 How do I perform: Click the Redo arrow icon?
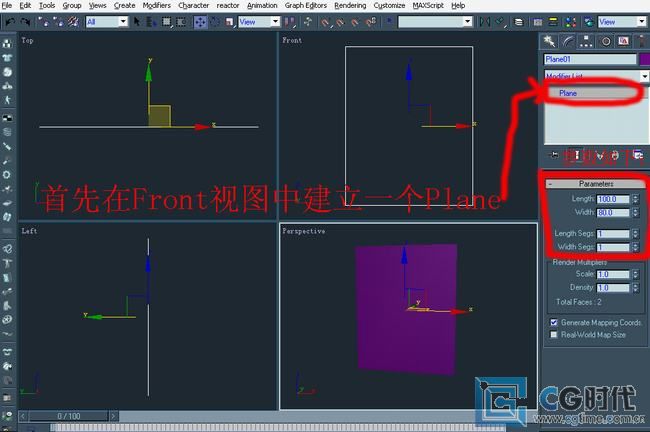click(x=25, y=22)
